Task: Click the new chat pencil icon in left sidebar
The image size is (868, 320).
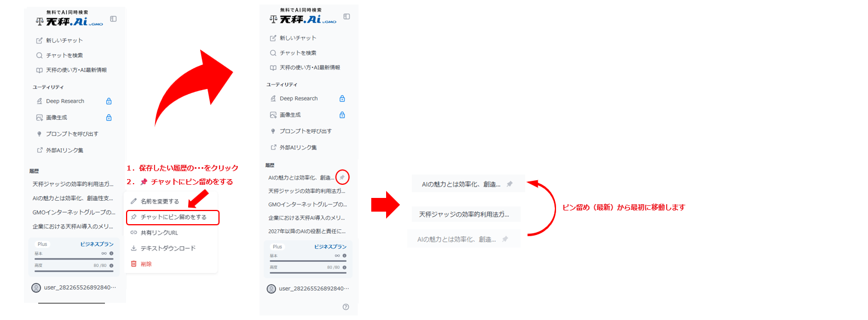Action: pos(39,40)
